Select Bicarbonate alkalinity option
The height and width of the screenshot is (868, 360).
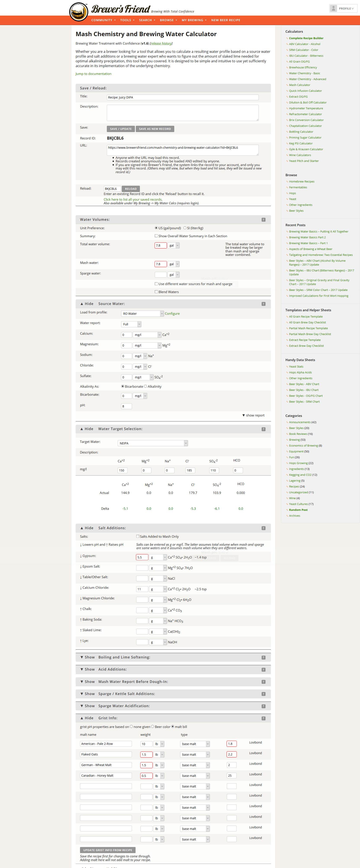[122, 387]
